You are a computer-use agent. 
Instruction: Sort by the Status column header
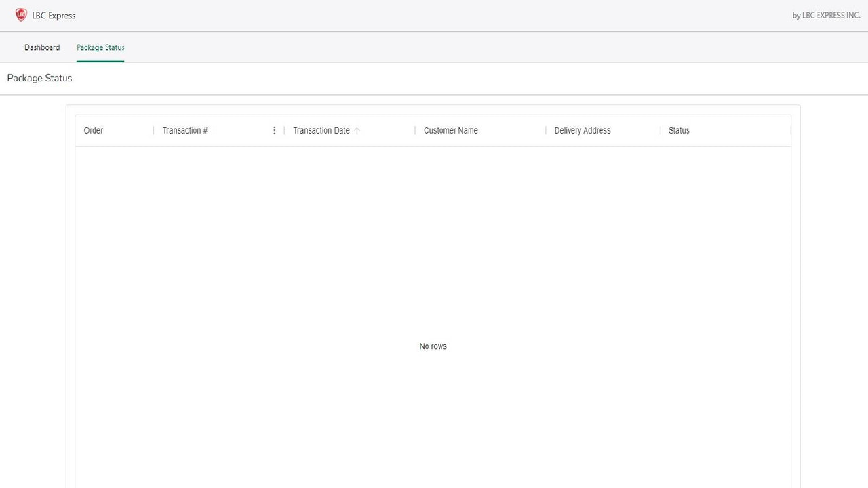[678, 130]
